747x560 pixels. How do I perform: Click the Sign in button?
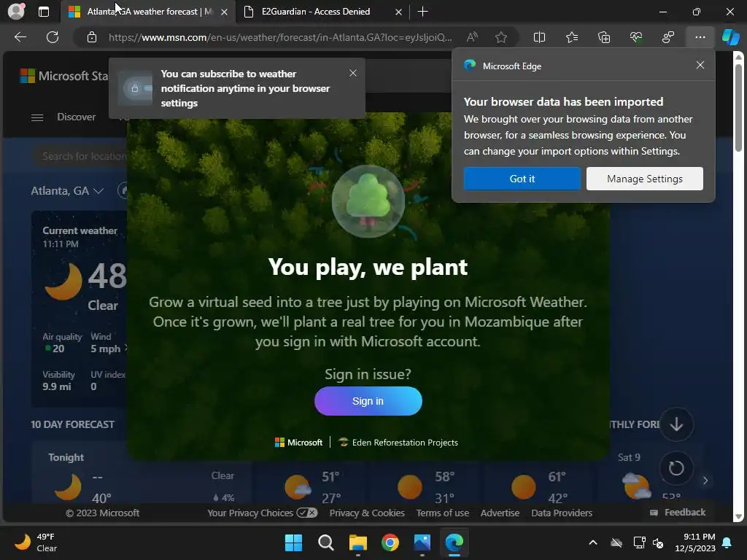368,401
